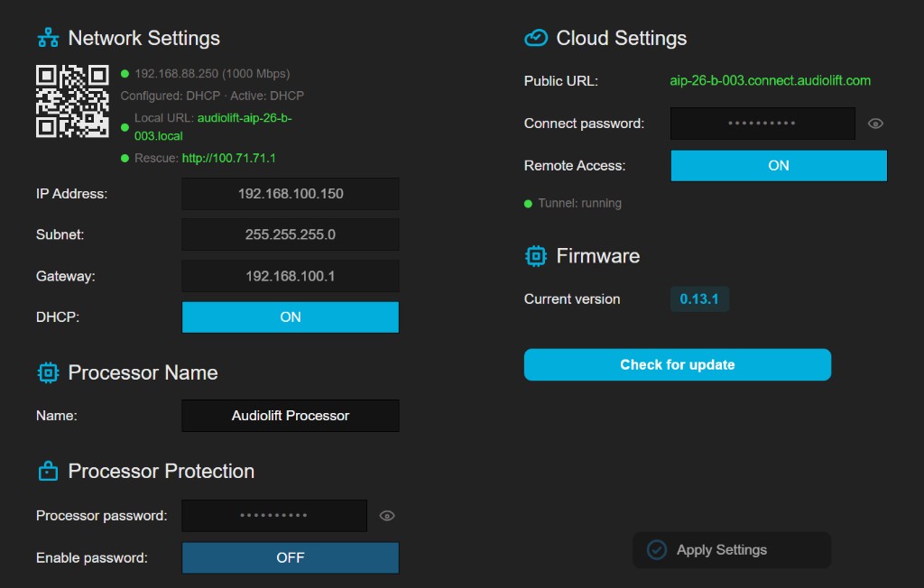Click the Cloud Settings heading
This screenshot has height=588, width=924.
click(622, 38)
